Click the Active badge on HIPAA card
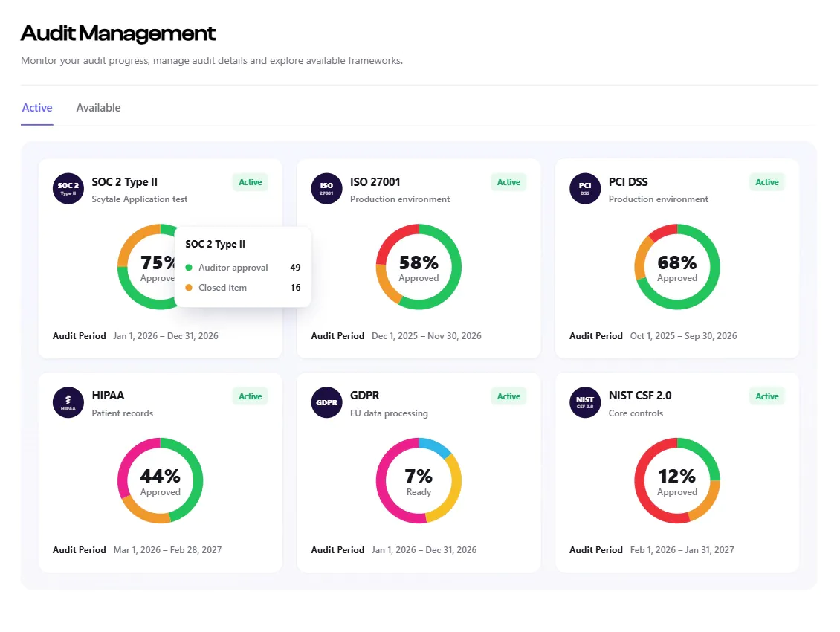 [x=251, y=396]
